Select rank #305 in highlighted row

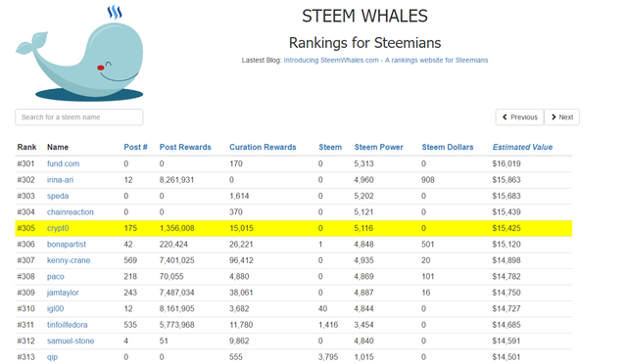[26, 228]
